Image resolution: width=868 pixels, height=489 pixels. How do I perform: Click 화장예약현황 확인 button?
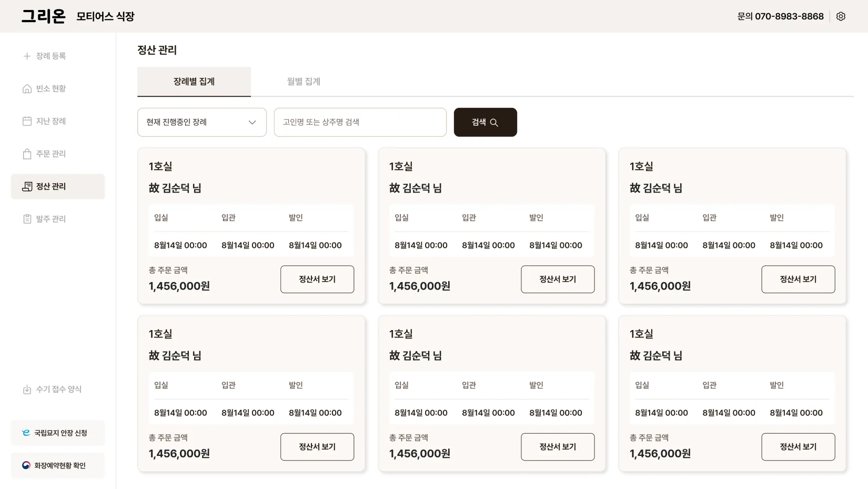tap(58, 465)
